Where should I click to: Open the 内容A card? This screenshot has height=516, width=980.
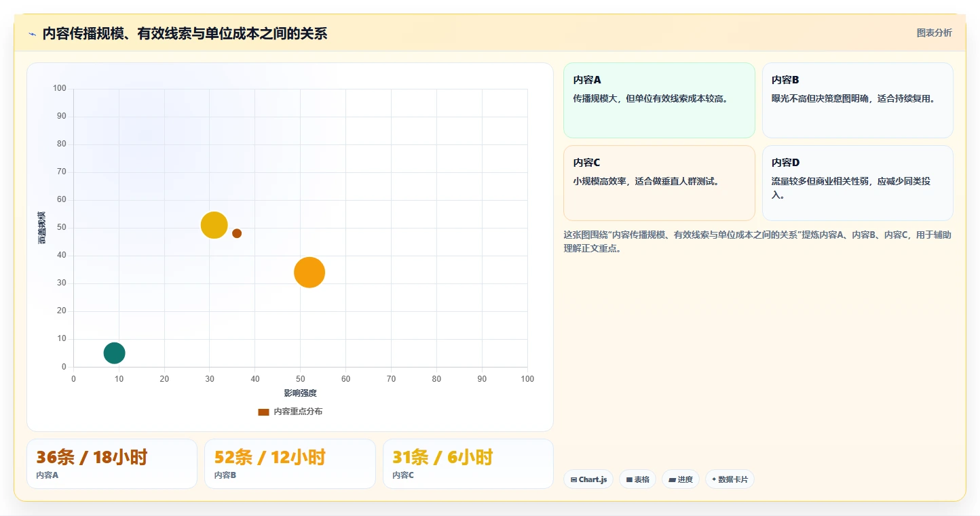point(659,100)
